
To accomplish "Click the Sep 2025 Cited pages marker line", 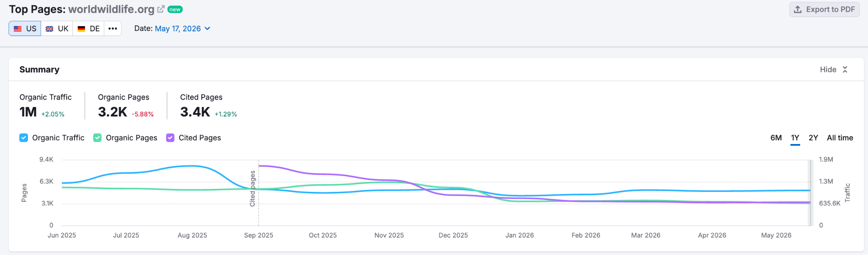I will point(259,193).
